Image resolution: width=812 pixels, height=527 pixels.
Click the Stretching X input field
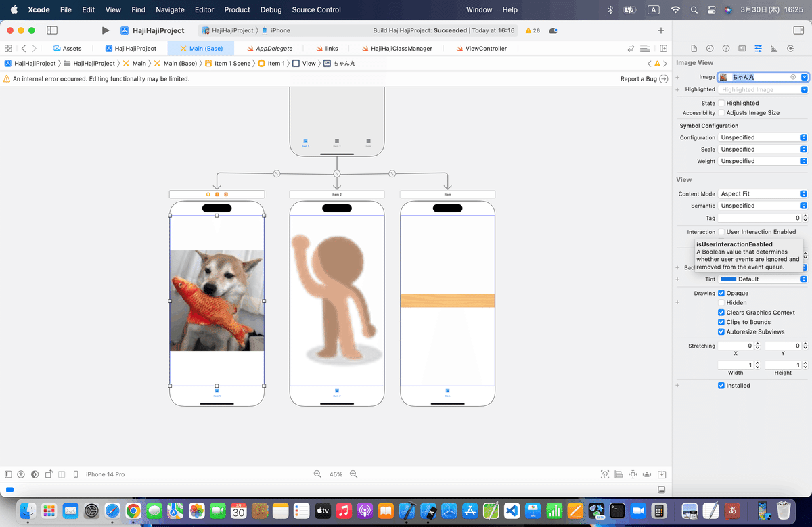(x=735, y=346)
